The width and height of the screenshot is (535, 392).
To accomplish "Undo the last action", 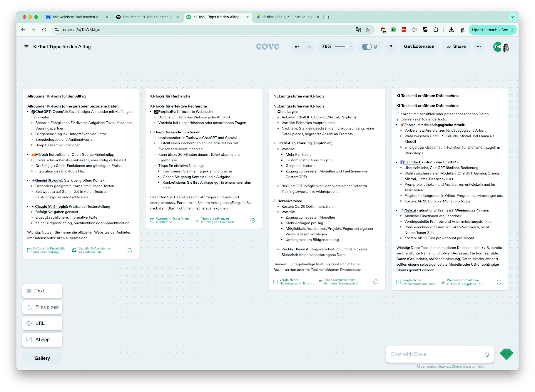I will (x=297, y=47).
